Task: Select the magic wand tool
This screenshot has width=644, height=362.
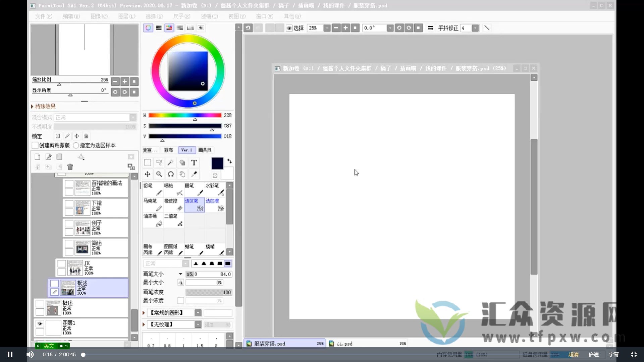Action: (170, 163)
